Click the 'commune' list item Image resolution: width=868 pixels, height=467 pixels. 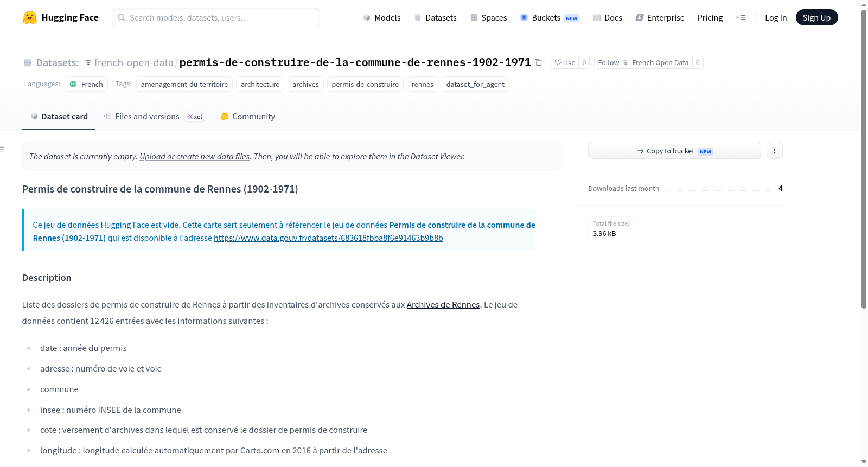[x=59, y=389]
